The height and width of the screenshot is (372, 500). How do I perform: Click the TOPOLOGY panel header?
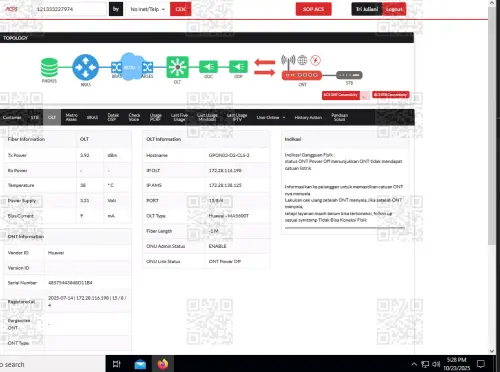[x=207, y=38]
